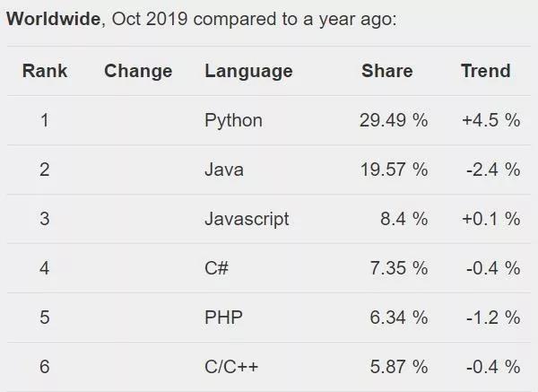Click the Rank column header
The image size is (538, 392).
coord(44,71)
